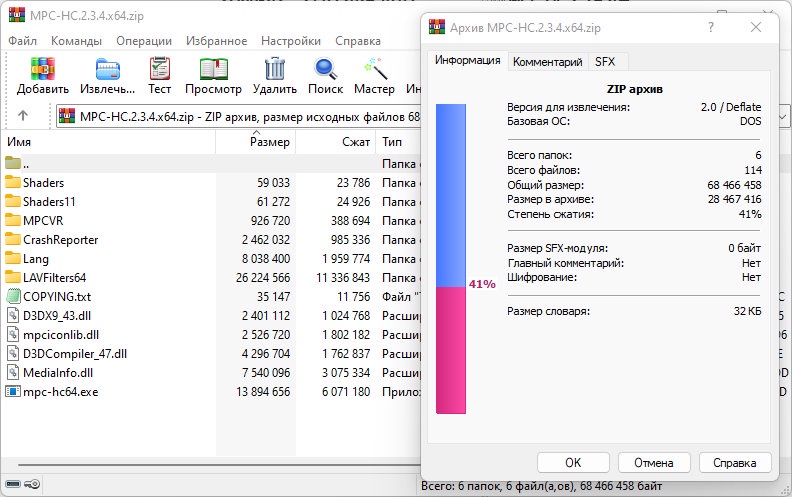Image resolution: width=792 pixels, height=497 pixels.
Task: Click mpc-hc64.exe size 13 894 656
Action: [263, 392]
